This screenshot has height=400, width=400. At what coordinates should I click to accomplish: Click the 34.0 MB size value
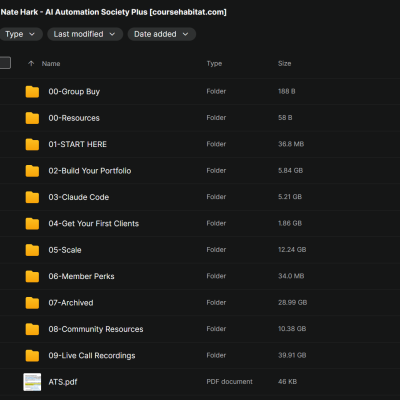click(291, 276)
